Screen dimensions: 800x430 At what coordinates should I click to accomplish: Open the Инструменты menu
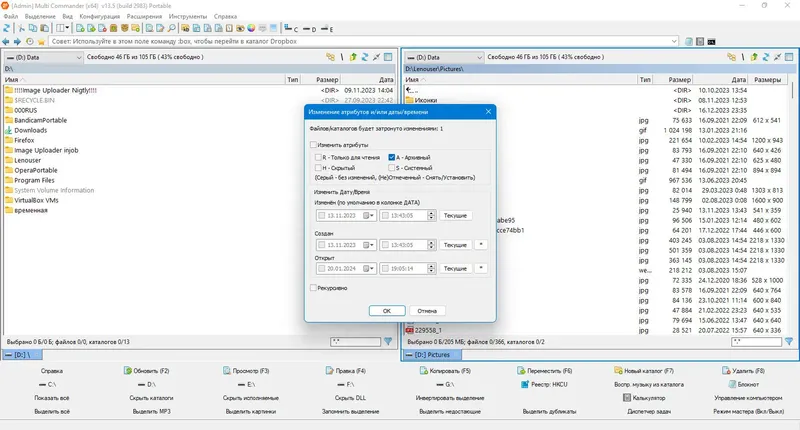pos(188,16)
